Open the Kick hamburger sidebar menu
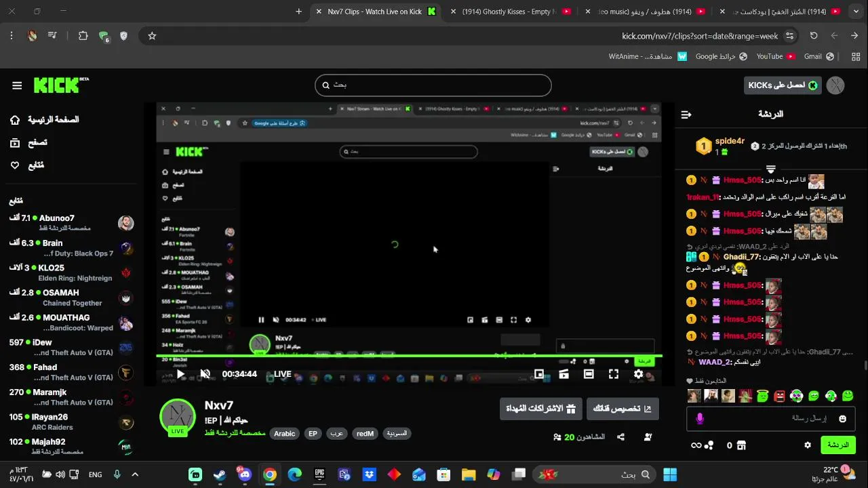868x488 pixels. [17, 85]
